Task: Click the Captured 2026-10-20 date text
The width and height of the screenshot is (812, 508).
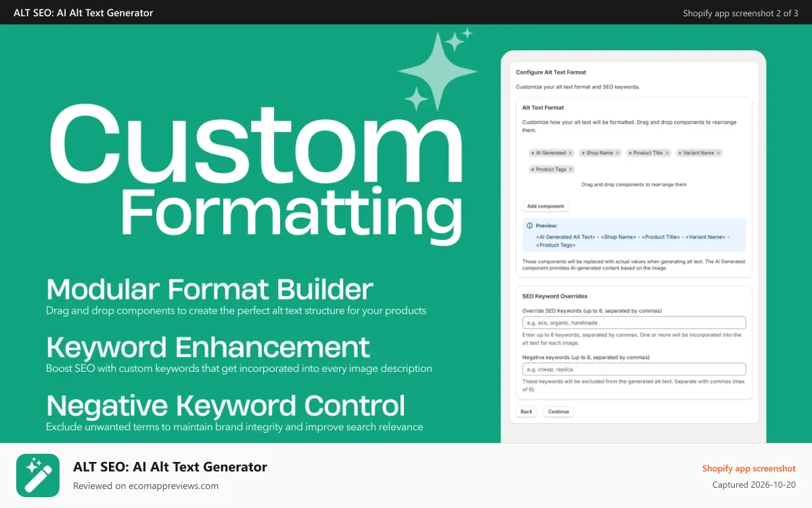Action: [754, 485]
